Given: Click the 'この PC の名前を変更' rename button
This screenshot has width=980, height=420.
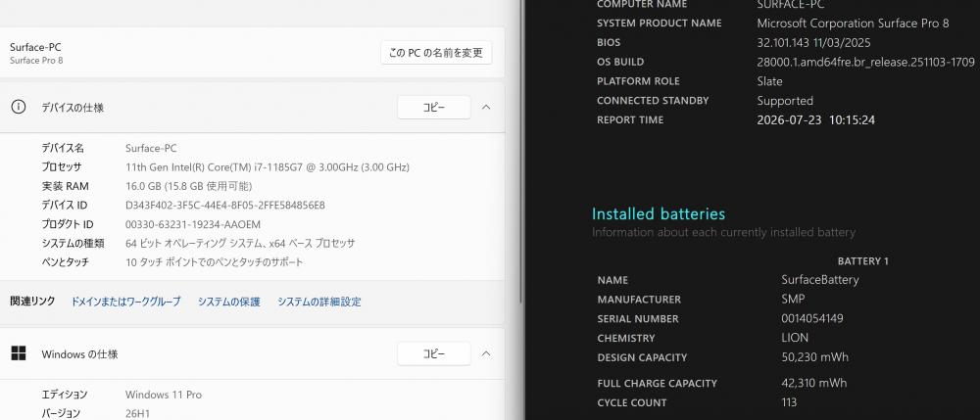Looking at the screenshot, I should [x=436, y=53].
